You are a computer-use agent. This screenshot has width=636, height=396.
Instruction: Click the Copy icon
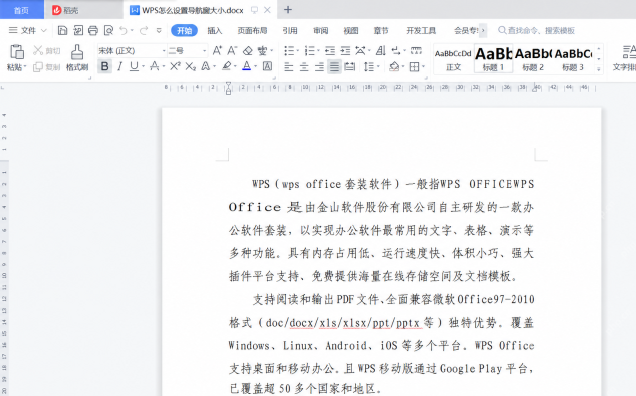(x=38, y=67)
